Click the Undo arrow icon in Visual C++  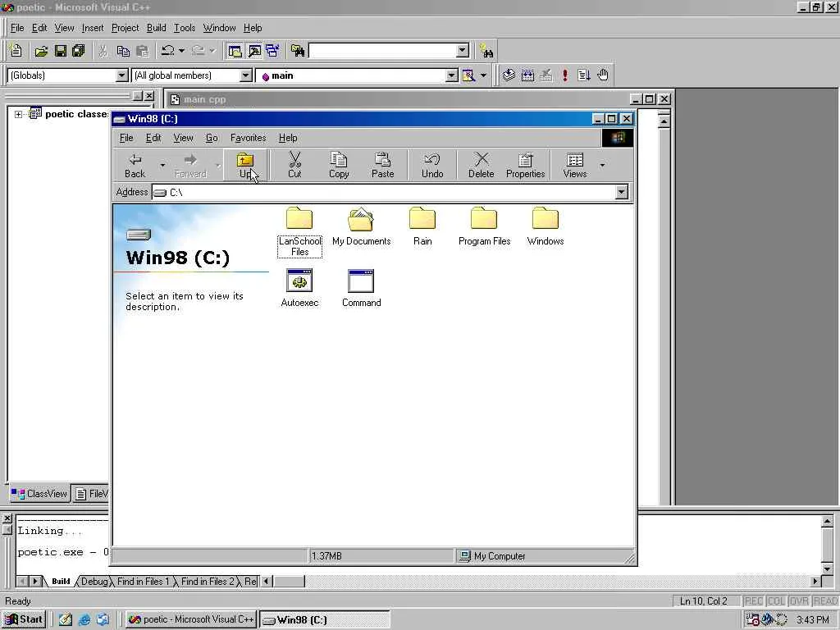(167, 51)
